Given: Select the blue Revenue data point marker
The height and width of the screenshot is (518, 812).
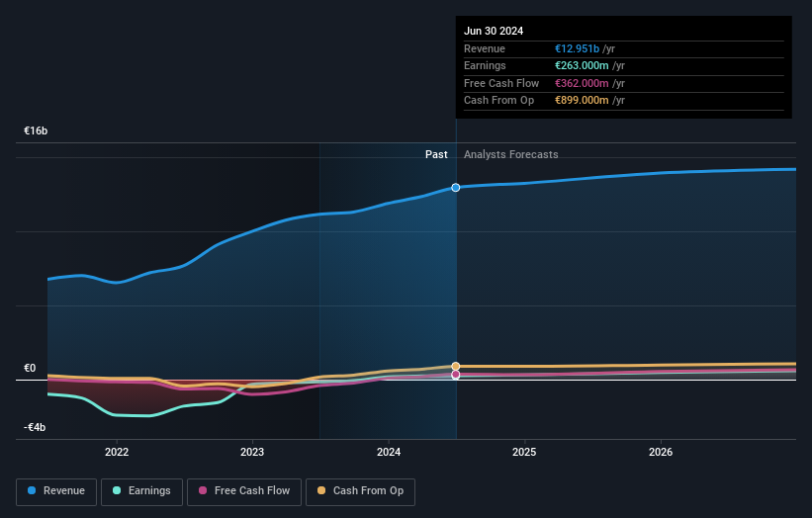Looking at the screenshot, I should point(455,187).
